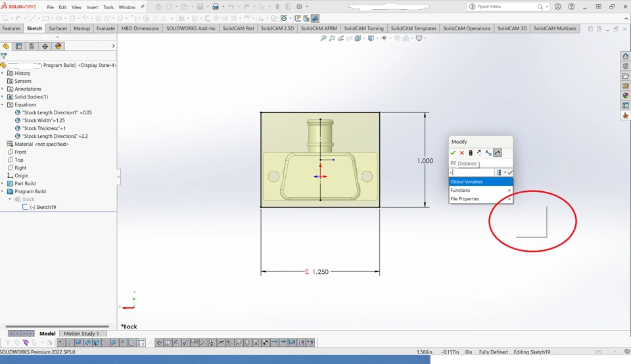Viewport: 631px width, 364px height.
Task: Click the Zoom to Fit magnifier icon
Action: (x=323, y=38)
